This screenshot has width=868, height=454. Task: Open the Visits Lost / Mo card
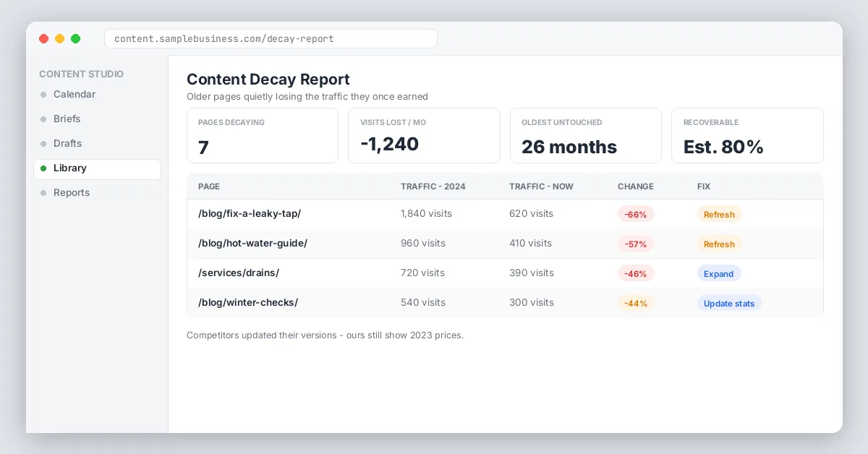click(424, 136)
